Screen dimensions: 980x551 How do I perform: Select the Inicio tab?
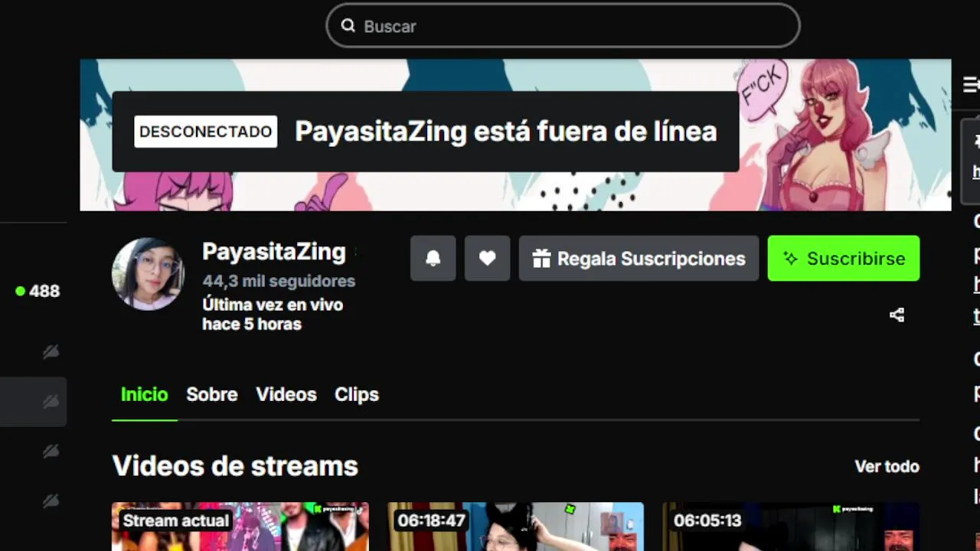[144, 394]
